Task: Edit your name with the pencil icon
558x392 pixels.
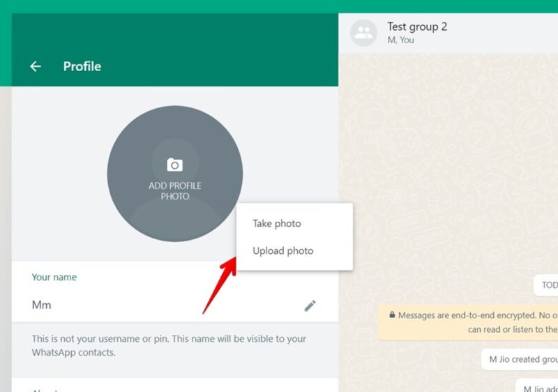Action: [310, 306]
